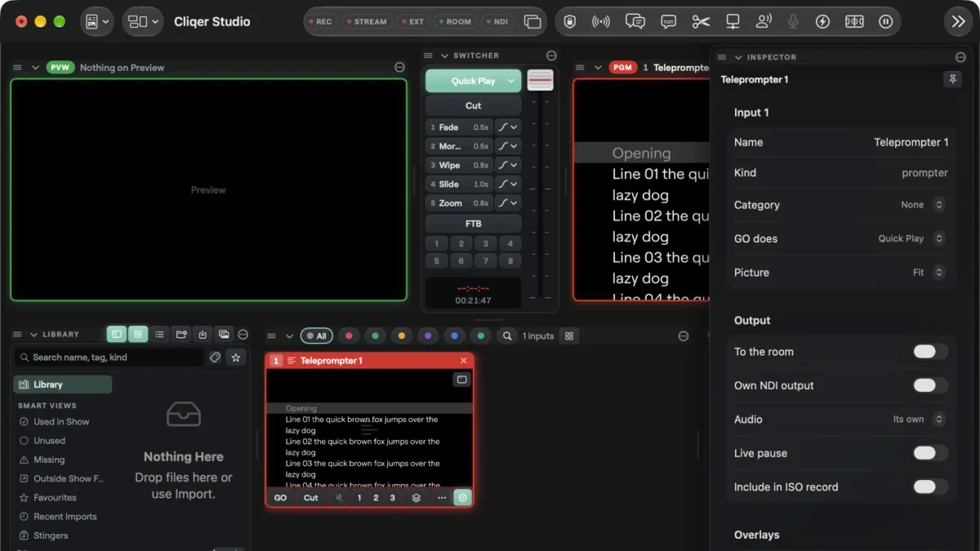Select the scissors clip tool
The width and height of the screenshot is (980, 551).
click(x=701, y=22)
